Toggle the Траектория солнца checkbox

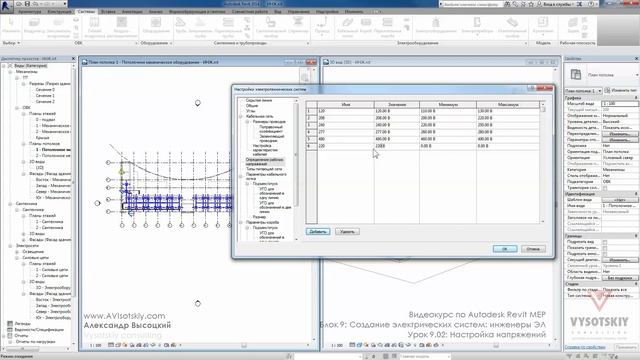coord(605,188)
